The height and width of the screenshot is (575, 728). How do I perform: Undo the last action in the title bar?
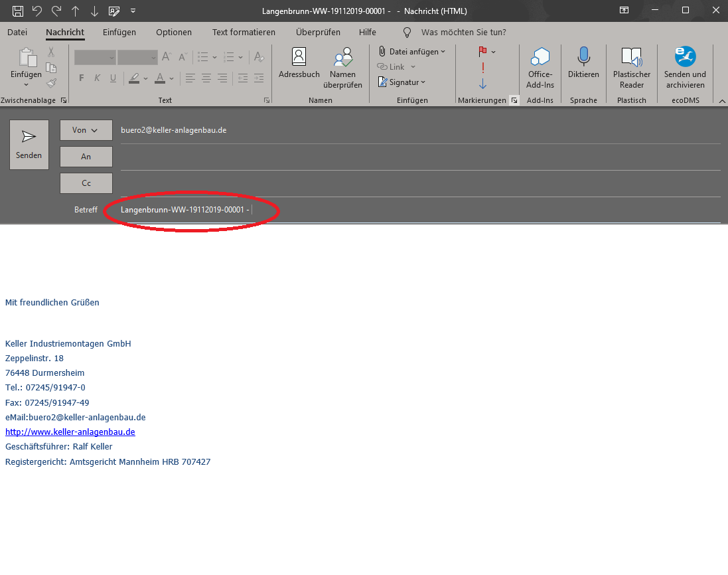(x=37, y=11)
